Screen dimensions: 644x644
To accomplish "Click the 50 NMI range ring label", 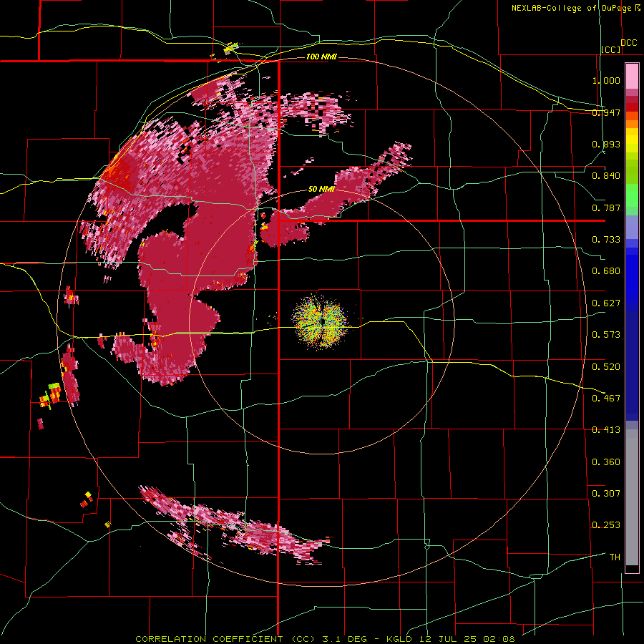I will [x=321, y=190].
